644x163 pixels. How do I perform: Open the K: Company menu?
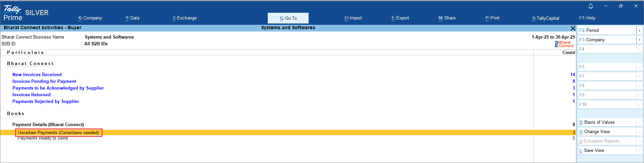click(90, 18)
